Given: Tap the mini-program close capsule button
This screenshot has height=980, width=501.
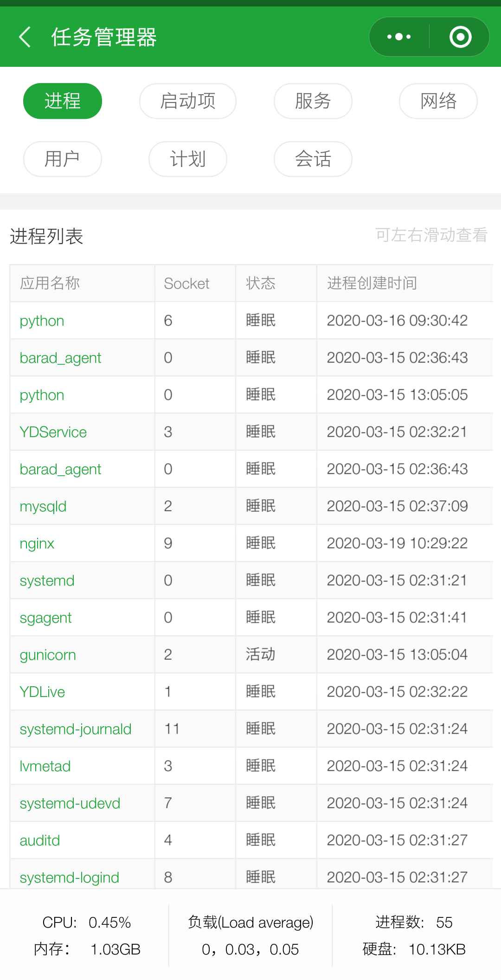Looking at the screenshot, I should (461, 37).
